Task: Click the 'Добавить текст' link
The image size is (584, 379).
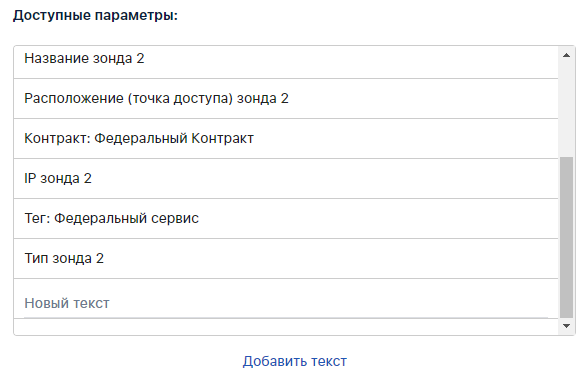Action: (x=295, y=361)
